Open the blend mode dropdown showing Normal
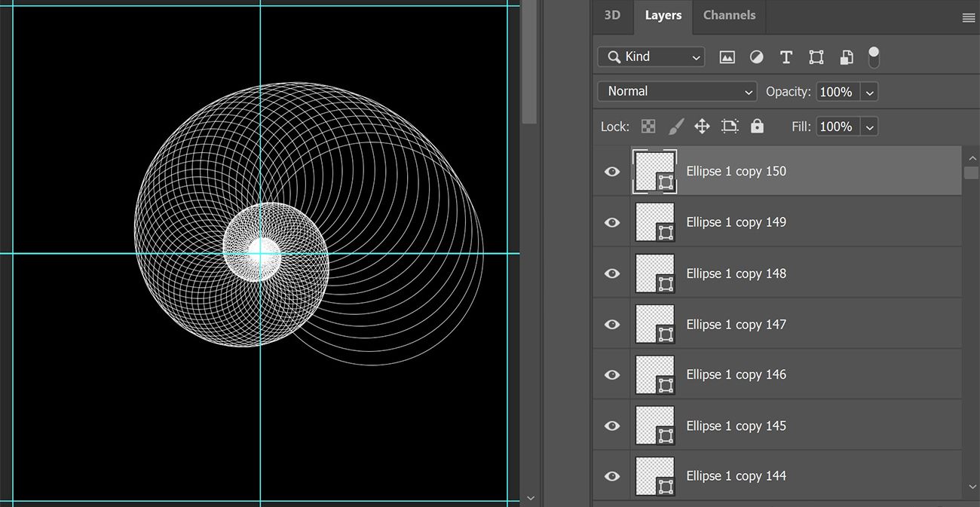 pyautogui.click(x=676, y=91)
